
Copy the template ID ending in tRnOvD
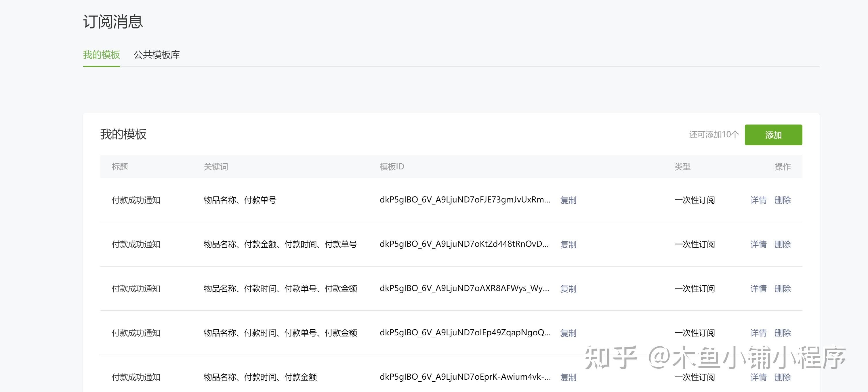point(568,244)
